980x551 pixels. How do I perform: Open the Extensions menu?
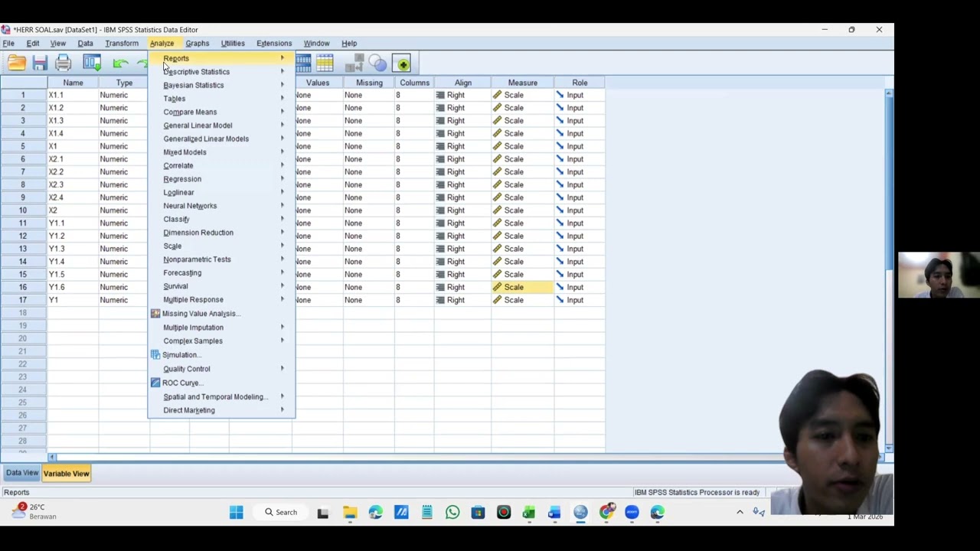tap(274, 44)
